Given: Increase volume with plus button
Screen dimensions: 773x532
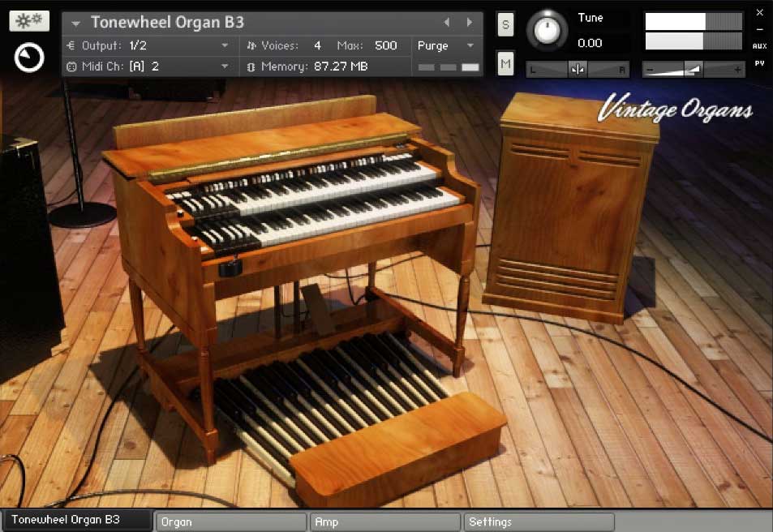Looking at the screenshot, I should 737,70.
